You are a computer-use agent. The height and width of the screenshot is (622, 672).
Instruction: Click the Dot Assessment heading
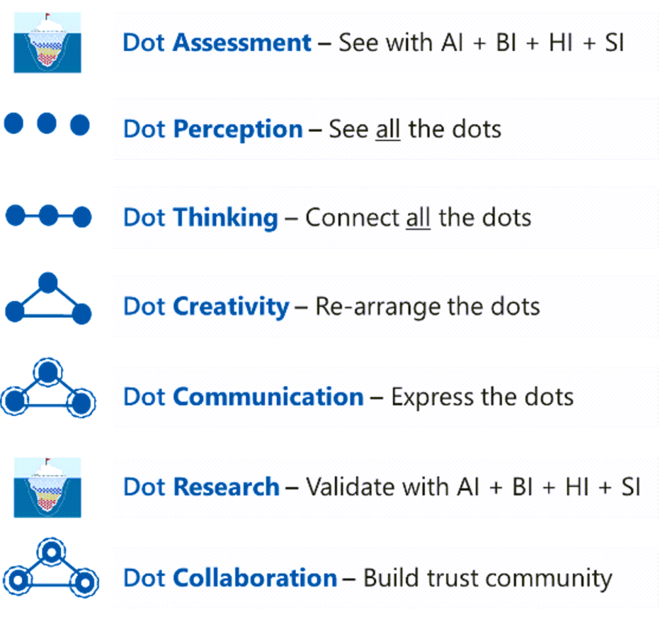click(x=217, y=43)
